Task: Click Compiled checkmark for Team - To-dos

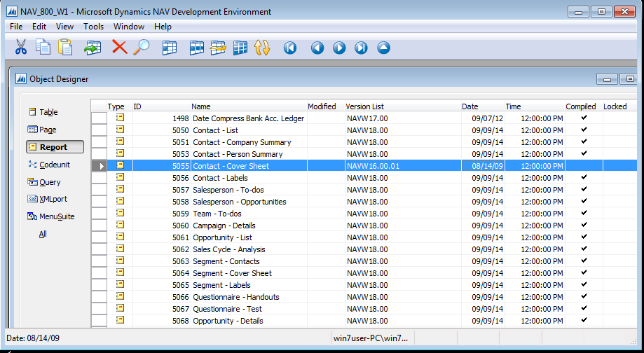Action: coord(584,214)
